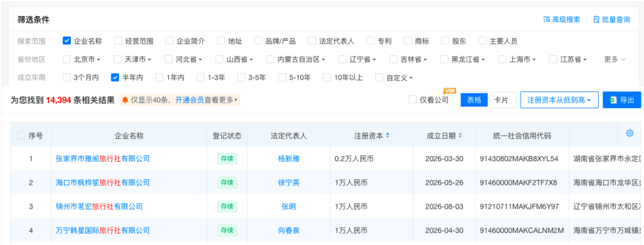Click credit code 91460000MAKF2TF7X8

[x=518, y=182]
